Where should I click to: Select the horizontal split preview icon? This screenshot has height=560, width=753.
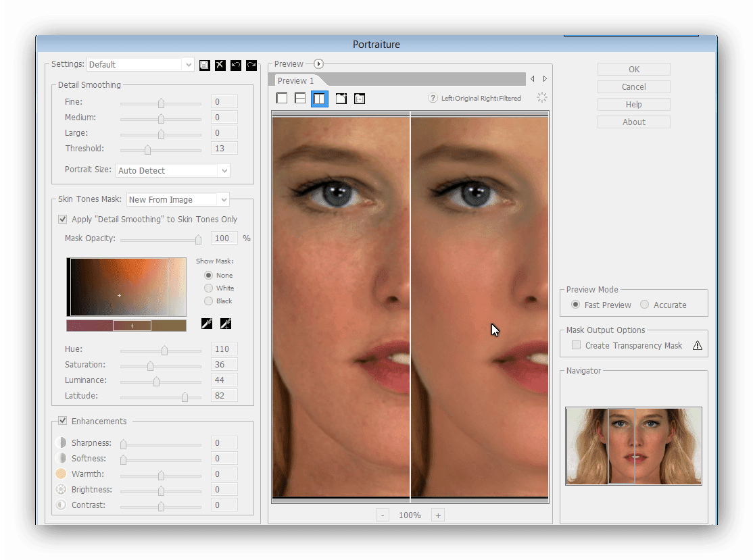[300, 99]
